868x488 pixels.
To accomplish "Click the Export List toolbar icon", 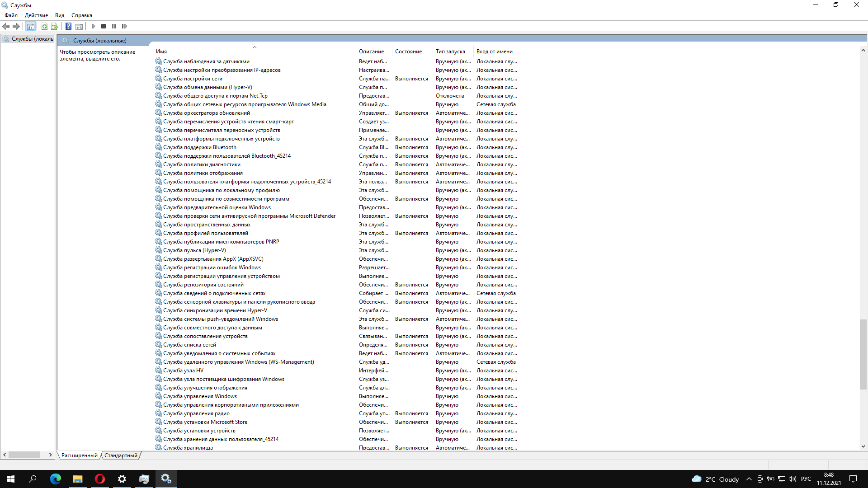I will point(55,26).
